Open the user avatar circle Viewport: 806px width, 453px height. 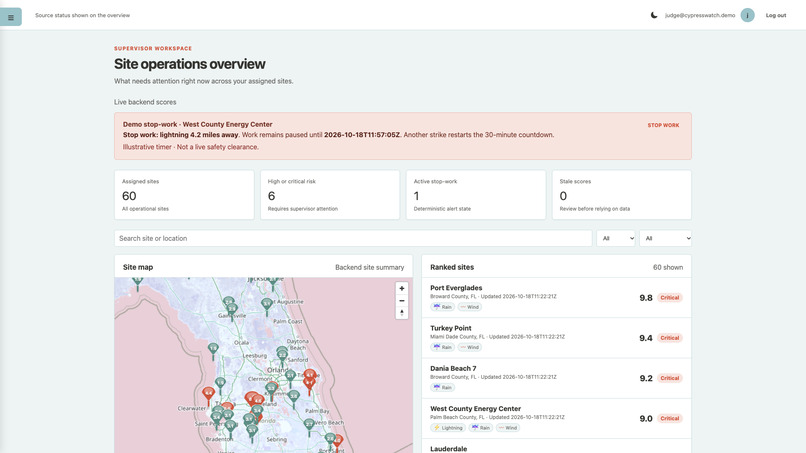pos(747,15)
